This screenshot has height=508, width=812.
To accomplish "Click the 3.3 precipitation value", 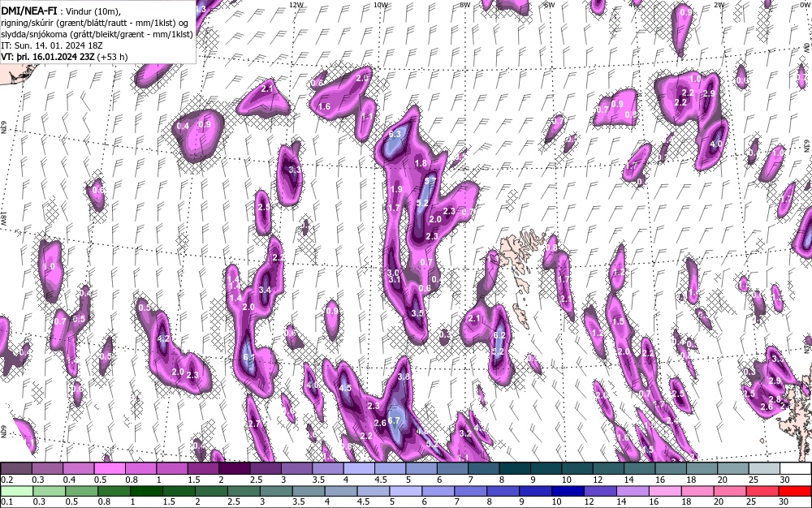I will tap(294, 170).
